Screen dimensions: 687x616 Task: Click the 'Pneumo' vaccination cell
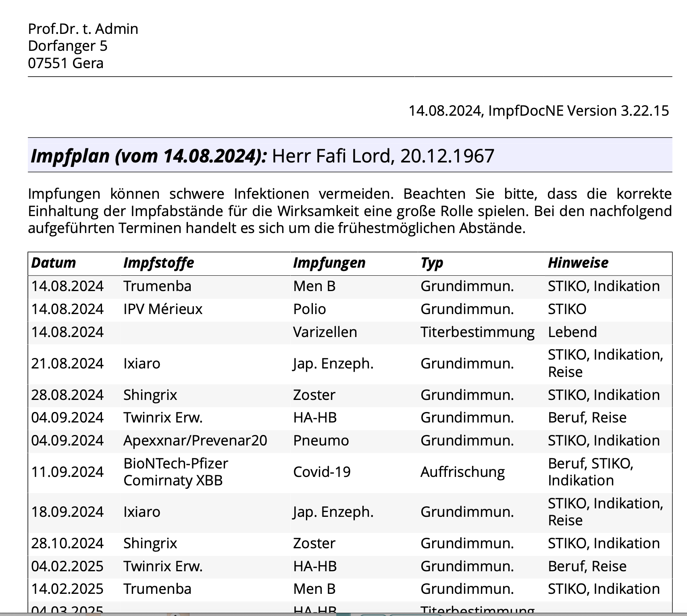click(x=321, y=441)
